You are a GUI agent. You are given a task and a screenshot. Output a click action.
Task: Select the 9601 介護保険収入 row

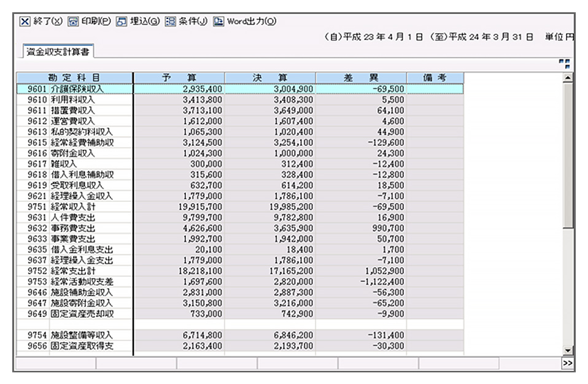[74, 89]
